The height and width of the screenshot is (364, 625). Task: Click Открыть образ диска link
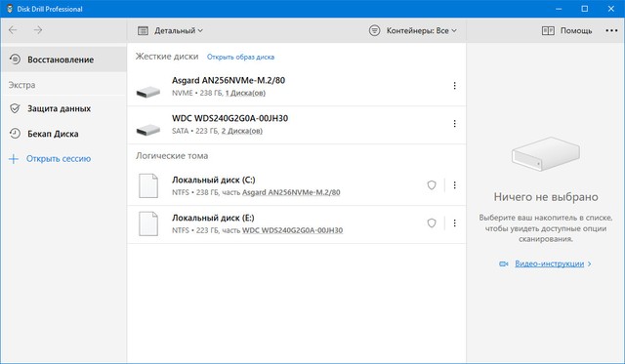pos(240,57)
